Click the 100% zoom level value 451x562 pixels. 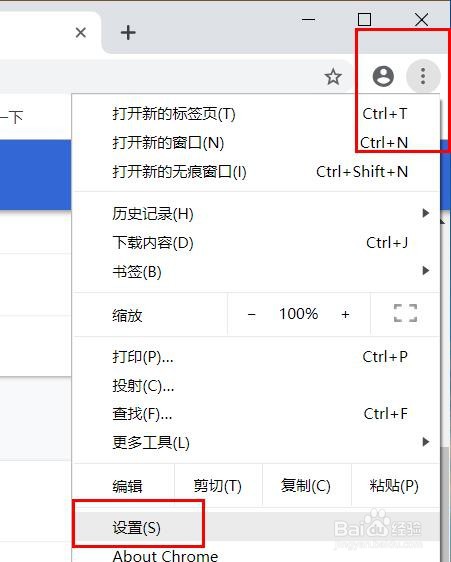click(x=299, y=314)
